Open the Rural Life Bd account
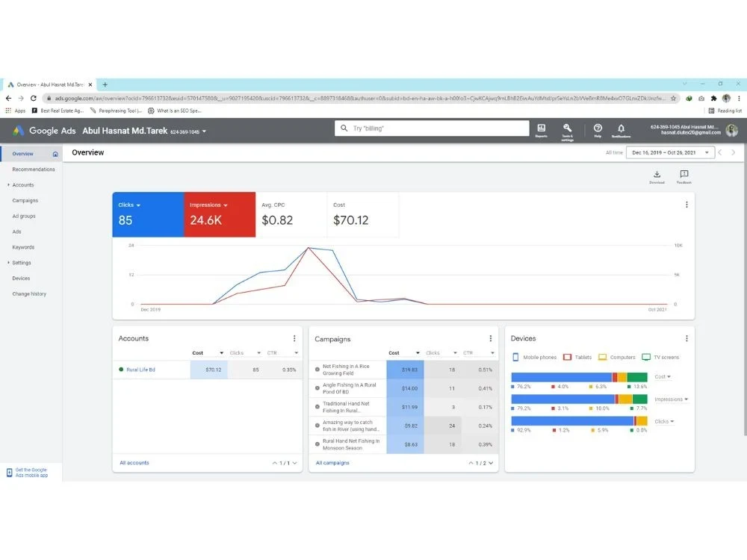Viewport: 747px width, 560px height. [x=140, y=370]
